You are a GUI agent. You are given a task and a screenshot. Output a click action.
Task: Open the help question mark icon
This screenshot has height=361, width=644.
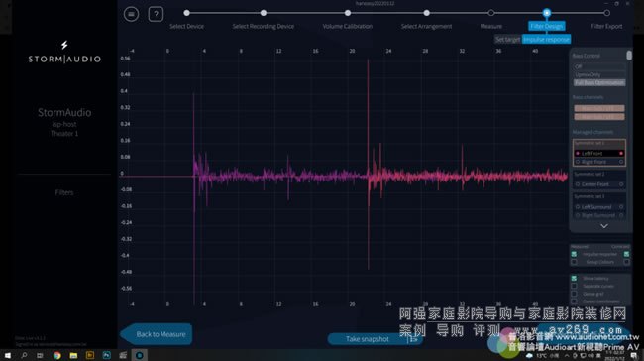[156, 15]
